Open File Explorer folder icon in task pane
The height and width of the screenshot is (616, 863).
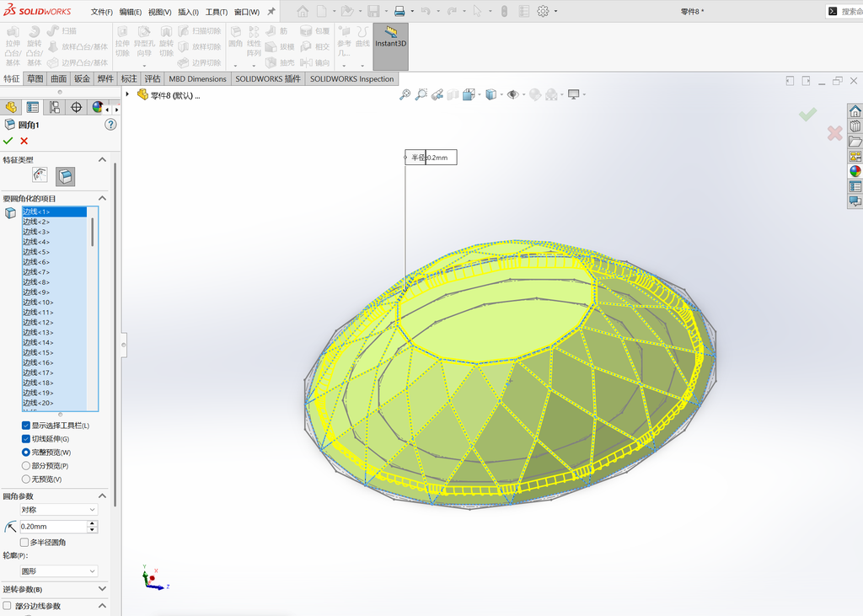pyautogui.click(x=855, y=142)
